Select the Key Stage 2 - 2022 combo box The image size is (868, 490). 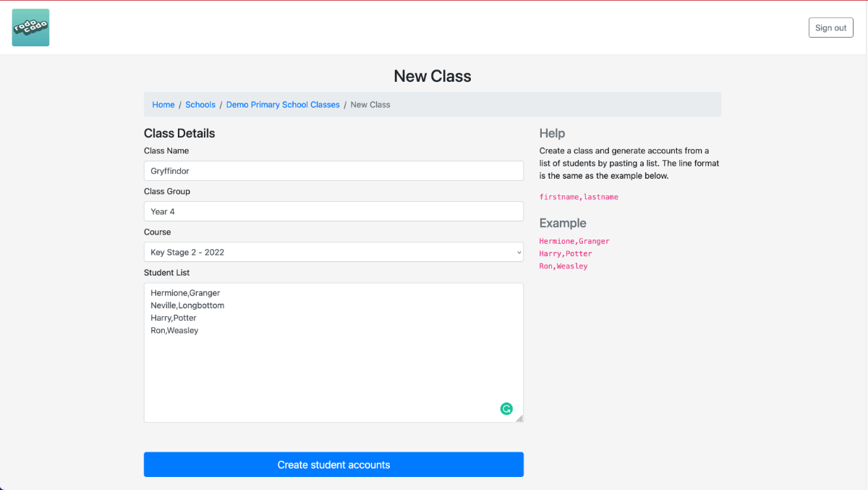point(333,252)
